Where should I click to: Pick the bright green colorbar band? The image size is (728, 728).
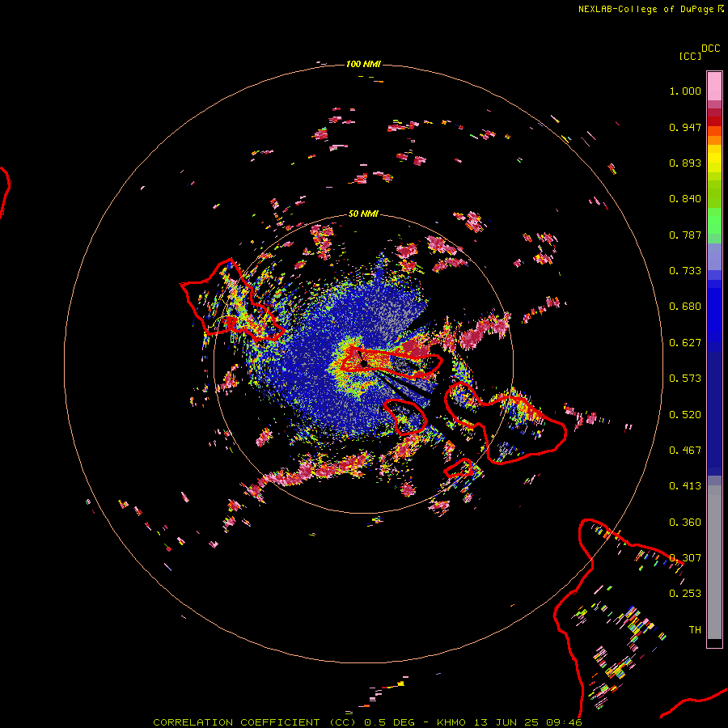(x=714, y=221)
